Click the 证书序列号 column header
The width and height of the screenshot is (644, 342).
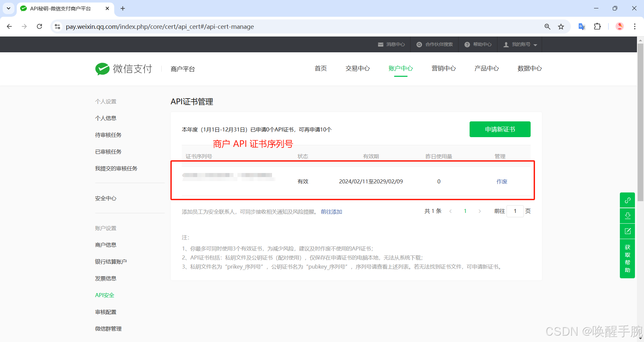(199, 156)
